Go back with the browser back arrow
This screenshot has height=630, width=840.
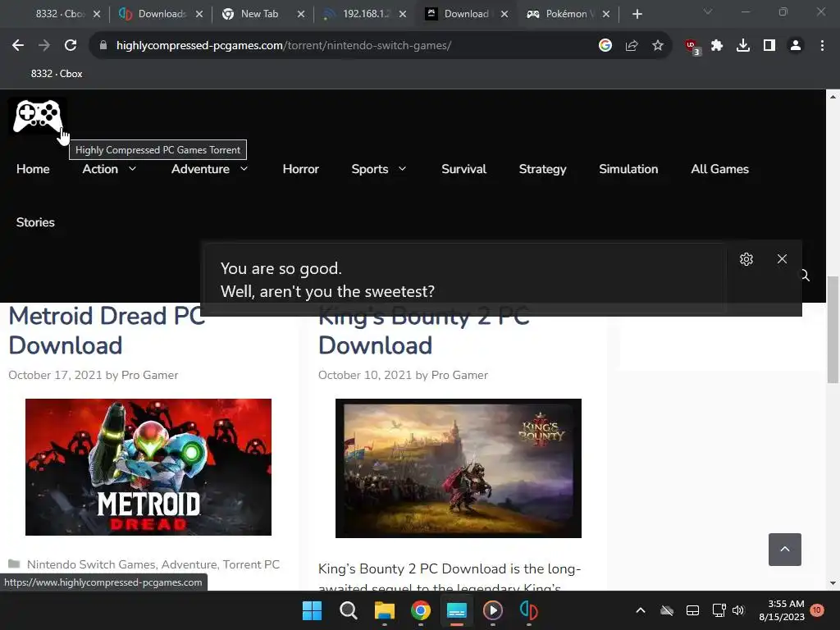(18, 46)
